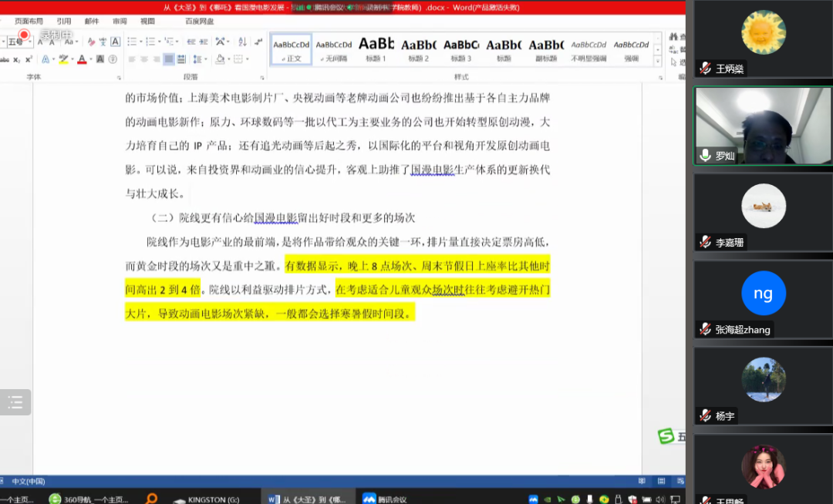
Task: Insert an enclosed character
Action: click(x=113, y=59)
